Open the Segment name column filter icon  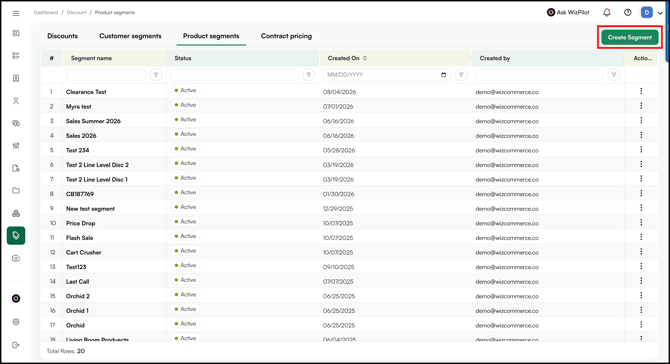[x=156, y=75]
